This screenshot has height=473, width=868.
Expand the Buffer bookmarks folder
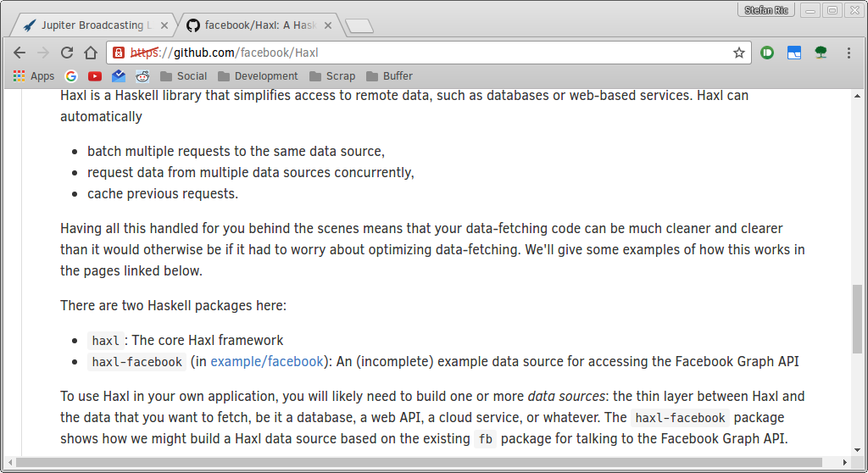point(389,76)
